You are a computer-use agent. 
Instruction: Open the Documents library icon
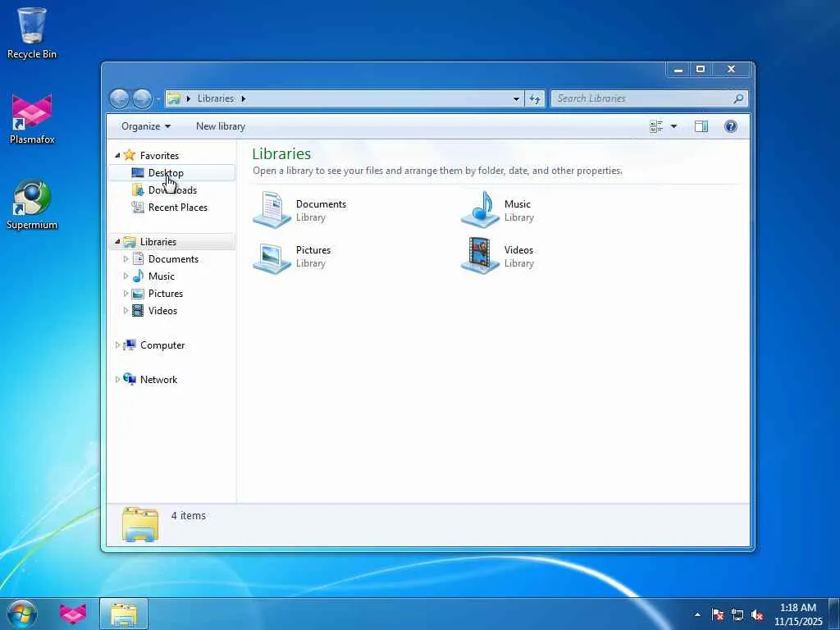click(272, 210)
